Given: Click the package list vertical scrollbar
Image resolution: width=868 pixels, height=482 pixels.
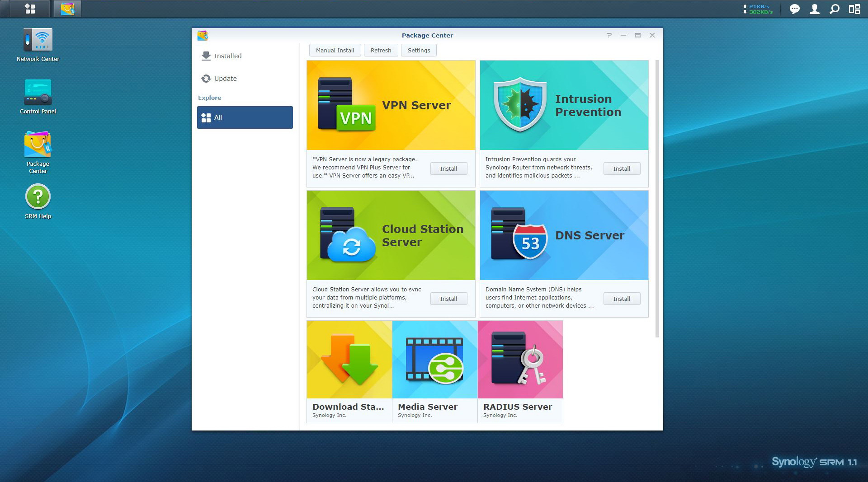Looking at the screenshot, I should tap(657, 199).
